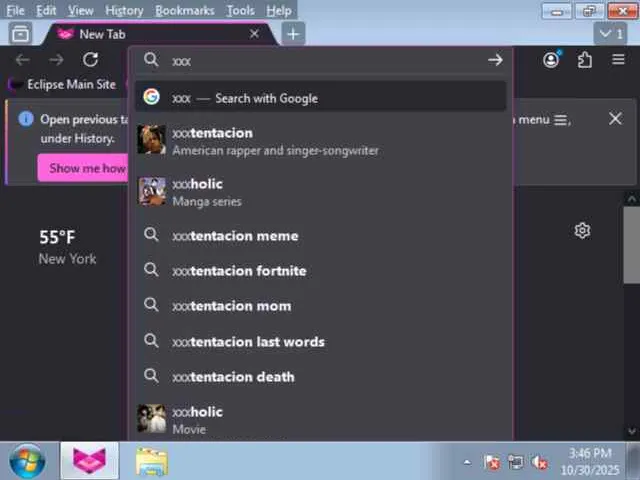Click the xxxholic manga thumbnail
The width and height of the screenshot is (640, 480).
152,191
